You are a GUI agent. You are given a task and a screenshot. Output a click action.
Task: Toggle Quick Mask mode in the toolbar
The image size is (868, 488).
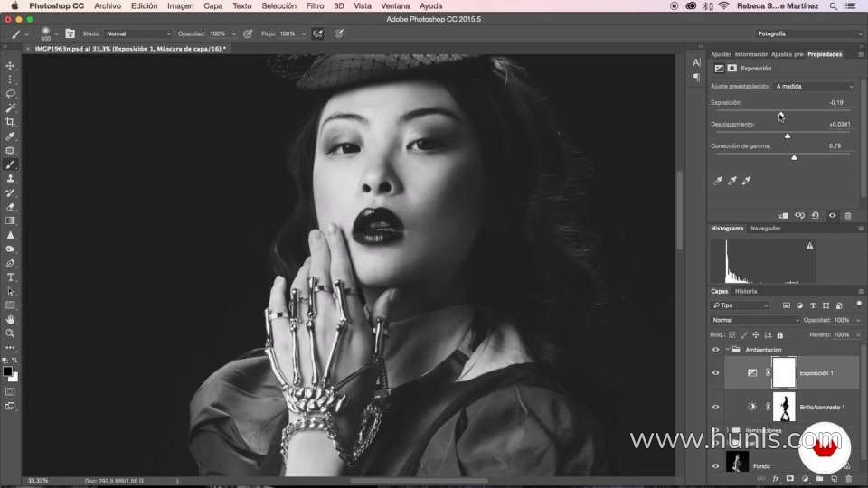pyautogui.click(x=10, y=391)
